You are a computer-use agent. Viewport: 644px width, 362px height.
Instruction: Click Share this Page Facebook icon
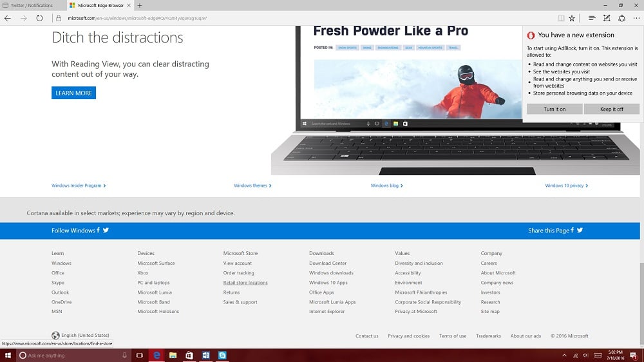[572, 230]
